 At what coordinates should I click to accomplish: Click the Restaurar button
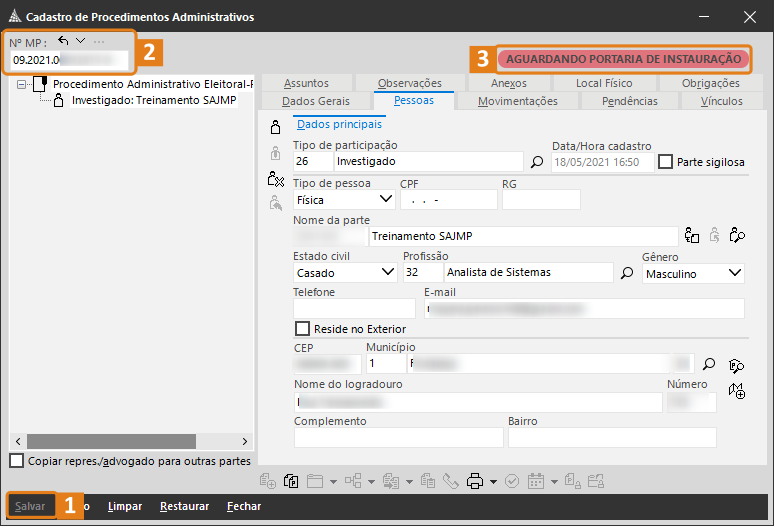point(184,506)
